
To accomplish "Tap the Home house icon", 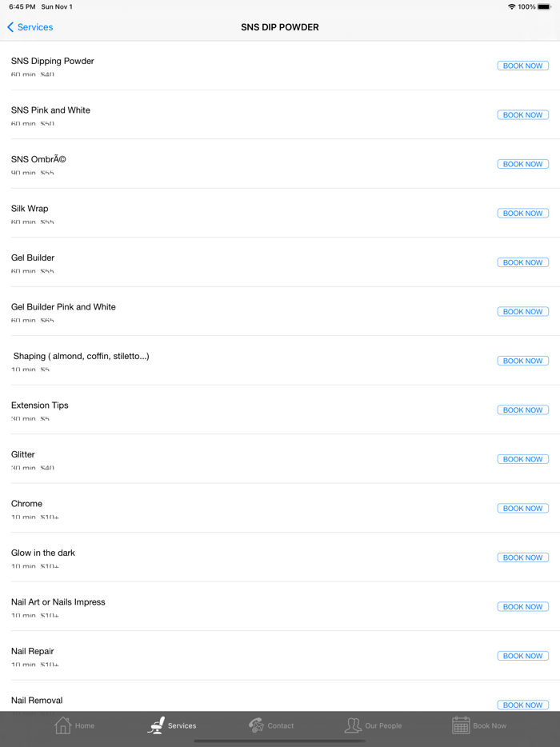I will point(62,725).
